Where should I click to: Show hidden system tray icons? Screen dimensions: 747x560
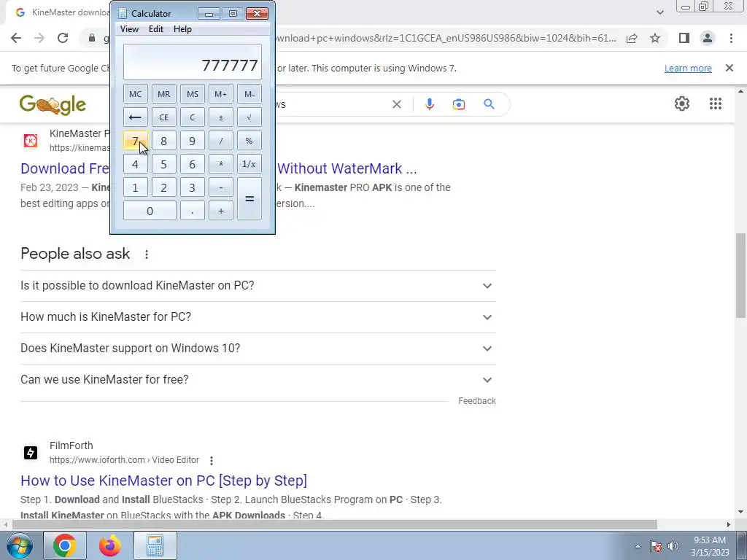tap(638, 546)
